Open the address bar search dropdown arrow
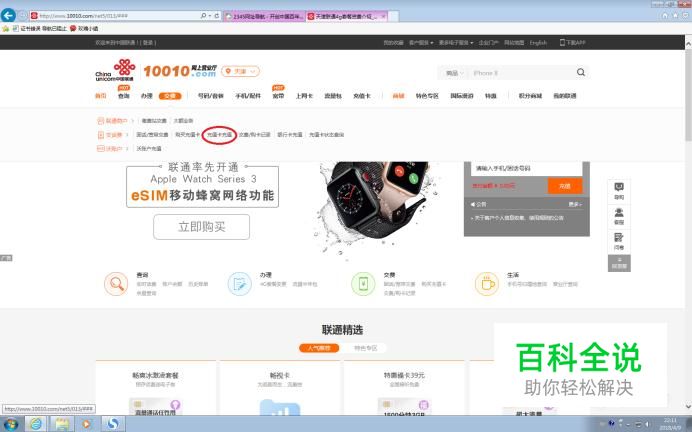The width and height of the screenshot is (692, 432). 209,15
